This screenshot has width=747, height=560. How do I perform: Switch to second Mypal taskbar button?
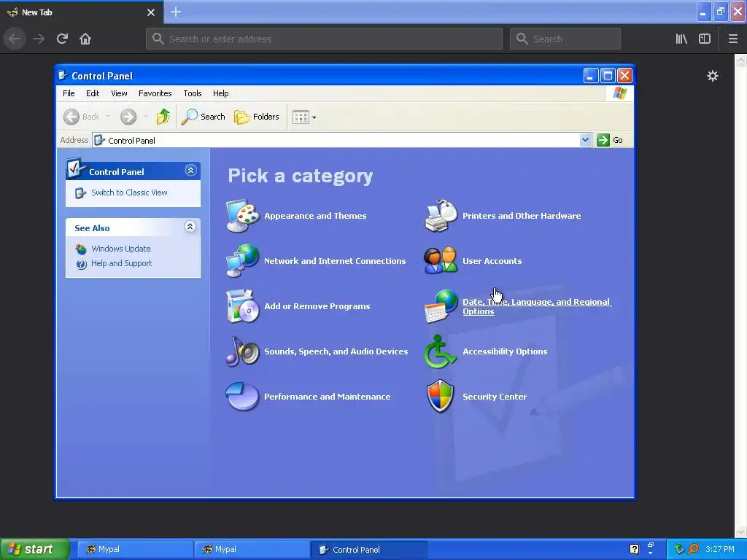click(252, 549)
